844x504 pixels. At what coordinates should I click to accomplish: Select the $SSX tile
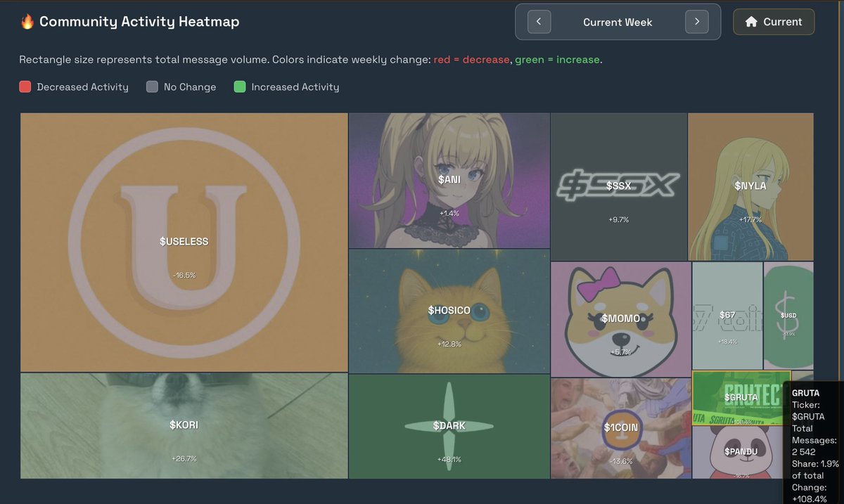point(618,186)
